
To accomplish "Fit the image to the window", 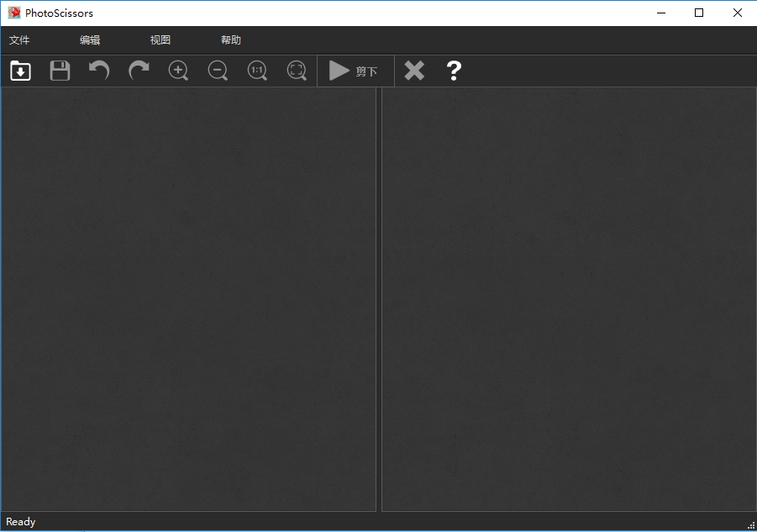I will (297, 71).
